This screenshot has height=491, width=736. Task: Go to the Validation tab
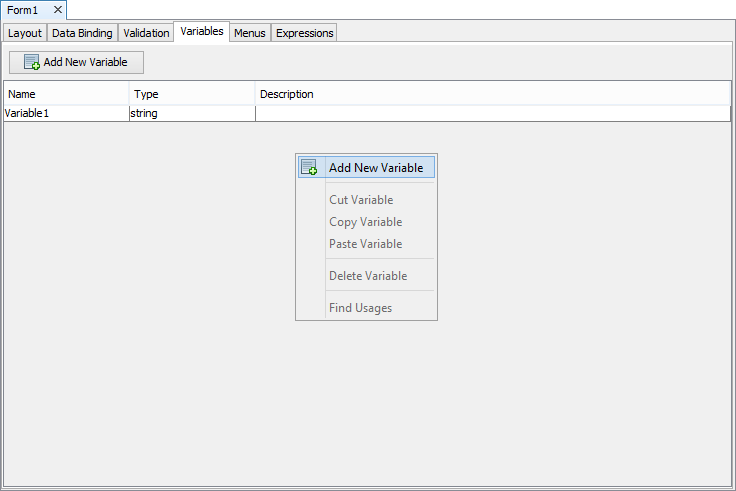tap(146, 33)
